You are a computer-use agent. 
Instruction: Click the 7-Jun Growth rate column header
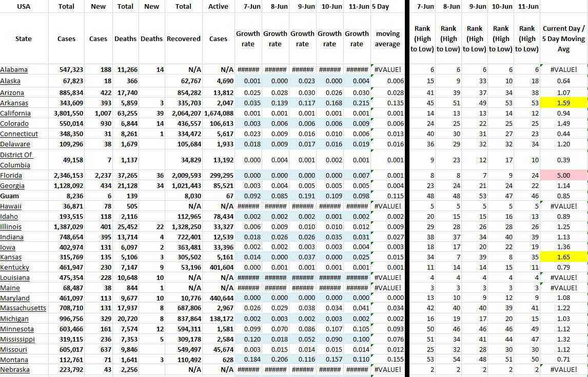[248, 36]
